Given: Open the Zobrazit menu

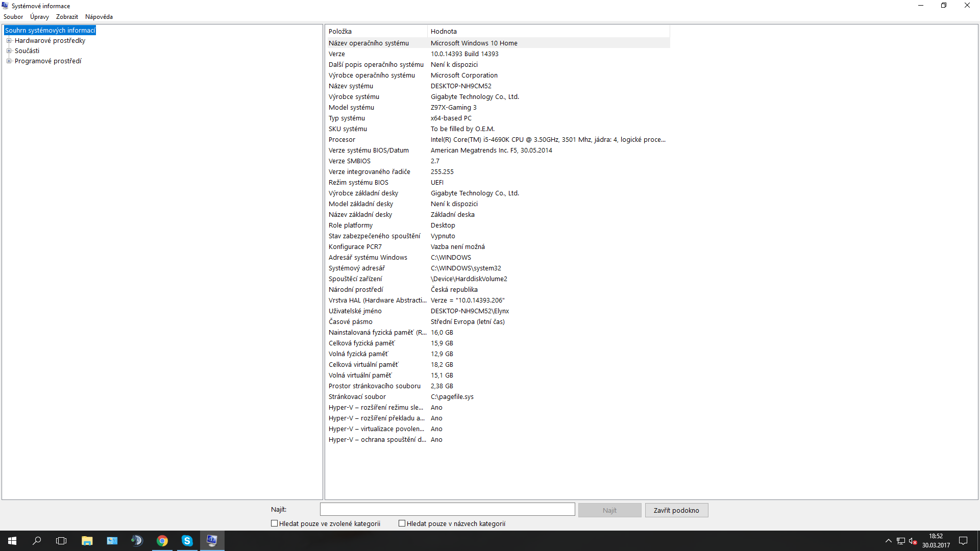Looking at the screenshot, I should (x=67, y=17).
